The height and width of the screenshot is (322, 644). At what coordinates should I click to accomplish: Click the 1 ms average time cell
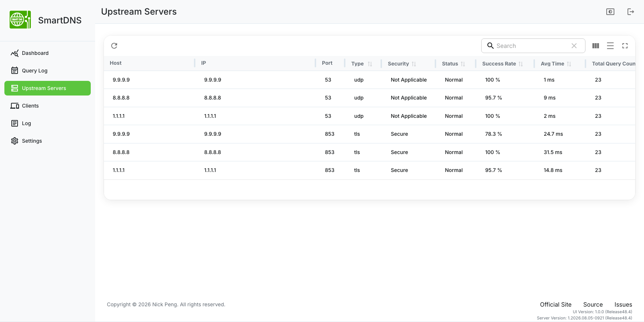(549, 80)
